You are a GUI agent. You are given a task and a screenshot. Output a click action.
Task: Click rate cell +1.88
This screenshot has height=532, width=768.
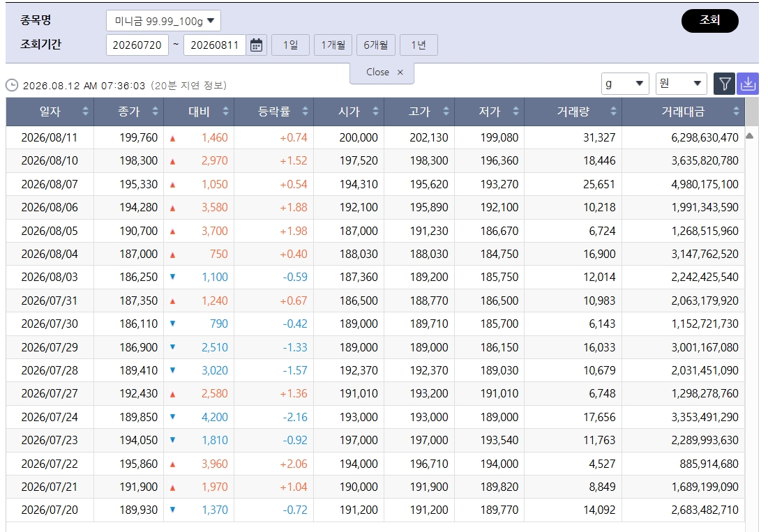tap(294, 208)
